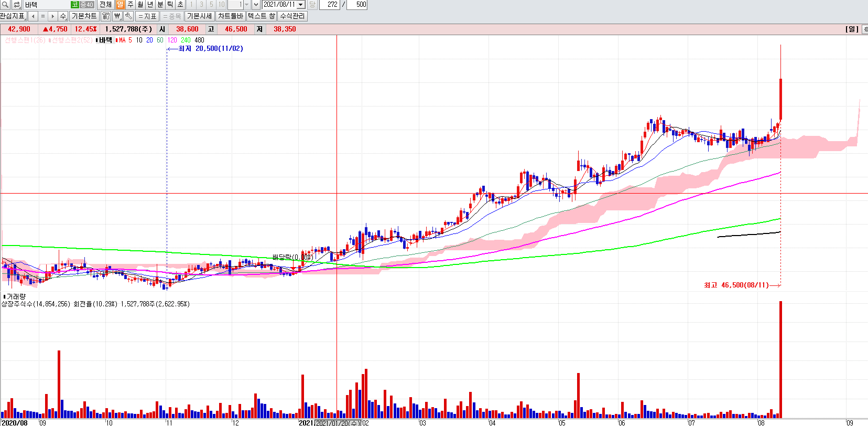868x426 pixels.
Task: Click the stock rotate/swap arrows icon
Action: (17, 5)
